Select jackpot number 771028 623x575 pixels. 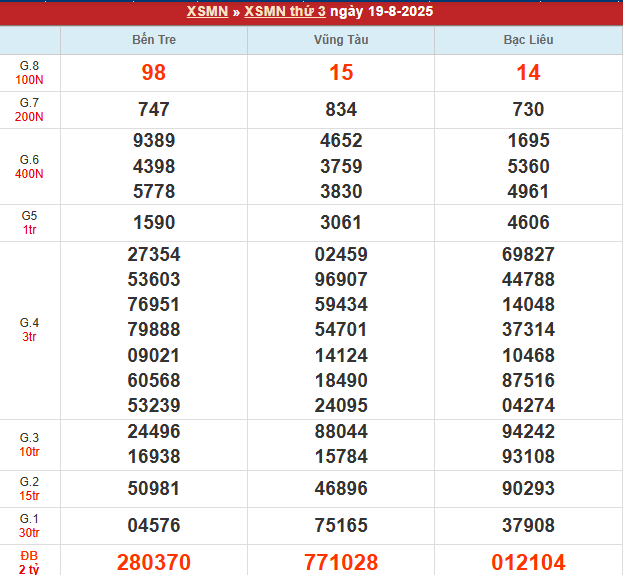341,562
